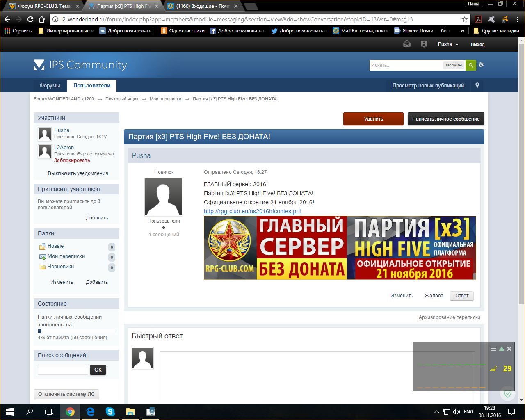The height and width of the screenshot is (420, 525).
Task: Click the Ответ button
Action: [x=462, y=296]
